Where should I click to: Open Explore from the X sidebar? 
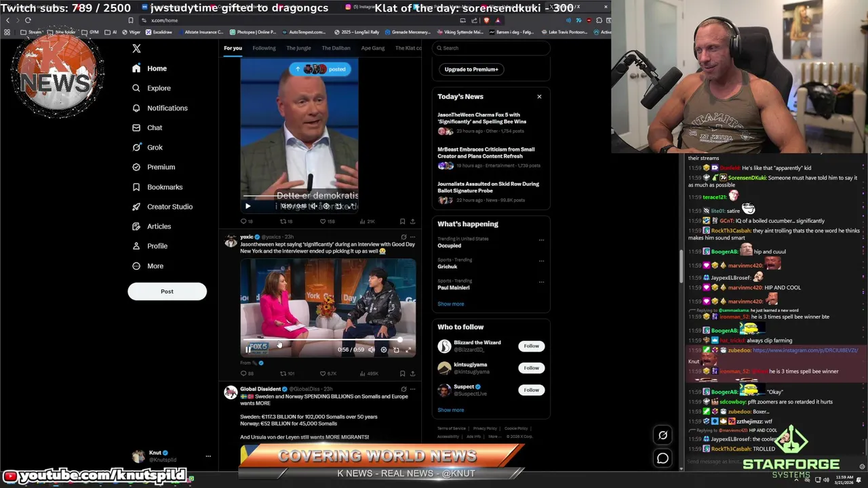(151, 88)
